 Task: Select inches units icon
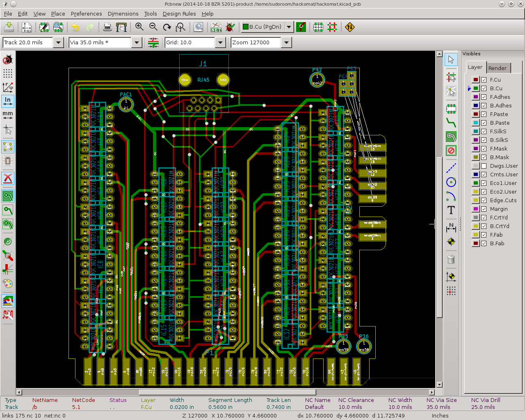8,100
